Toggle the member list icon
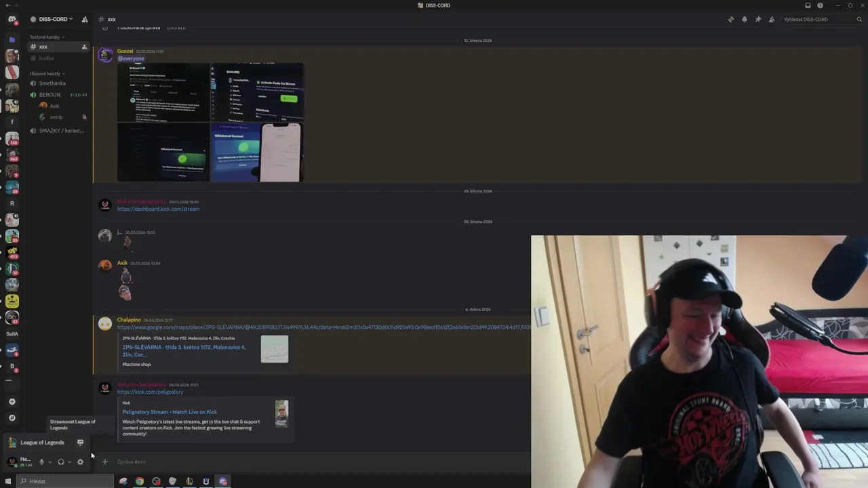The height and width of the screenshot is (488, 868). [x=771, y=19]
